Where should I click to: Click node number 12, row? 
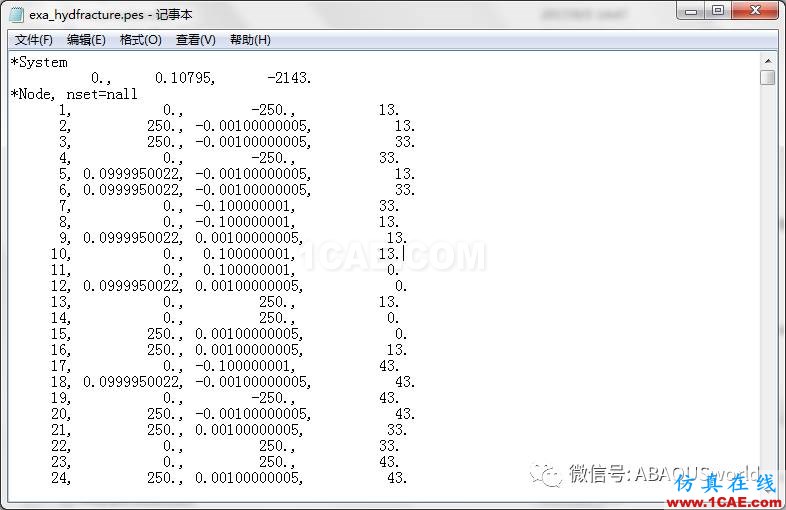(x=229, y=286)
